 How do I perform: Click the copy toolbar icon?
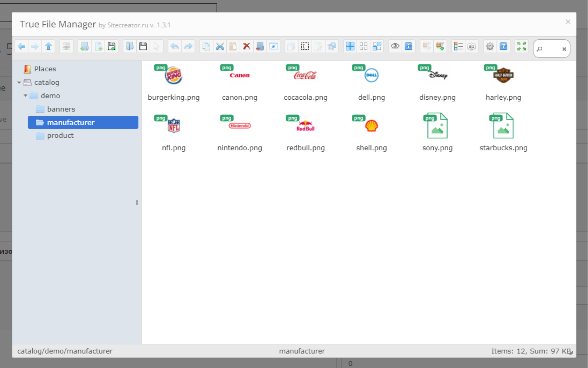tap(206, 46)
